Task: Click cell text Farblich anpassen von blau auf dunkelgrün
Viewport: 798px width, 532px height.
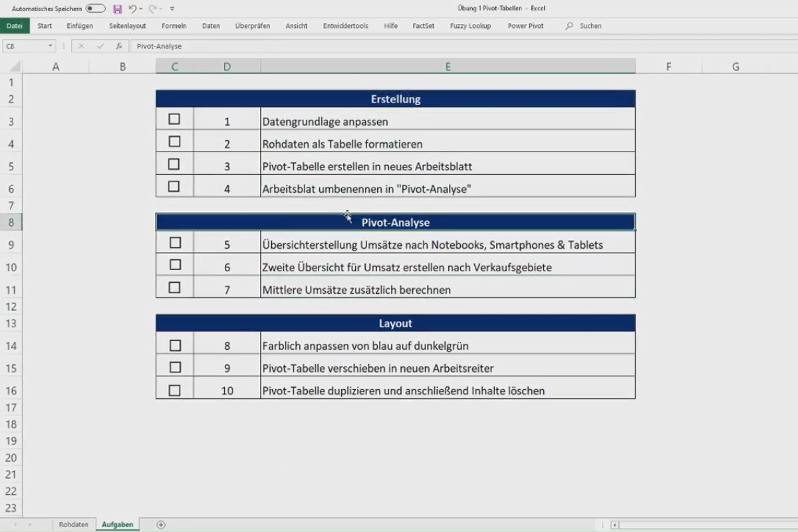Action: click(x=366, y=346)
